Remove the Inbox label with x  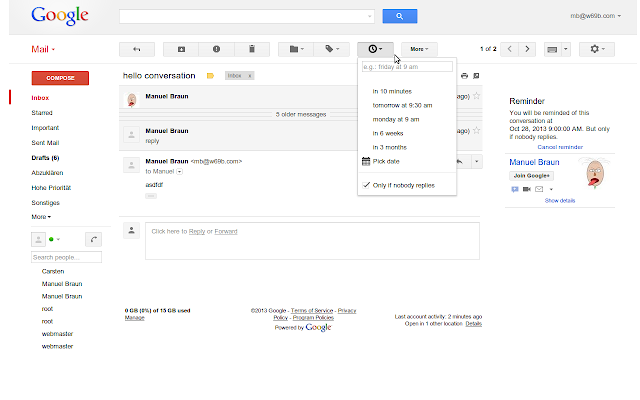[249, 76]
